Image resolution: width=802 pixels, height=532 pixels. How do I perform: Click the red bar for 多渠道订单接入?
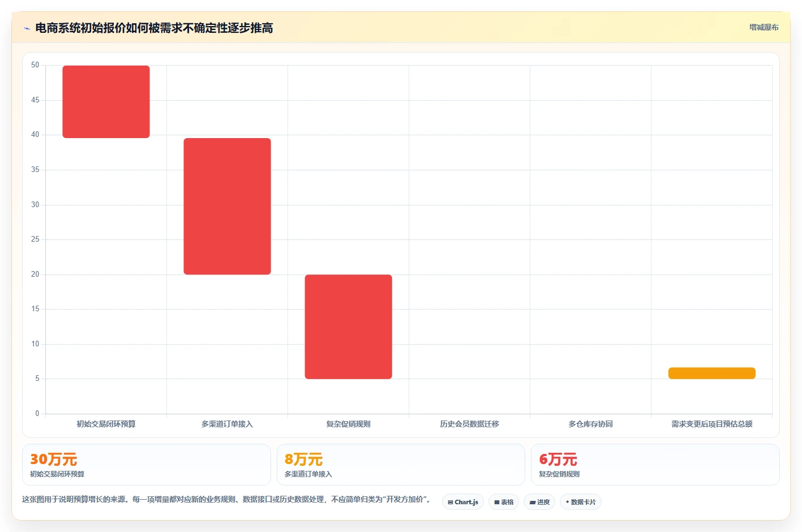click(x=227, y=207)
